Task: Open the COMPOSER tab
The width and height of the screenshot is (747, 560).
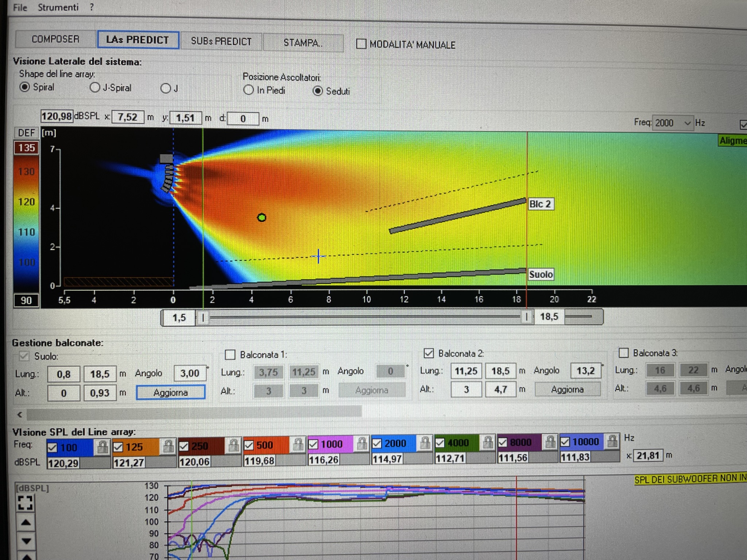Action: 55,39
